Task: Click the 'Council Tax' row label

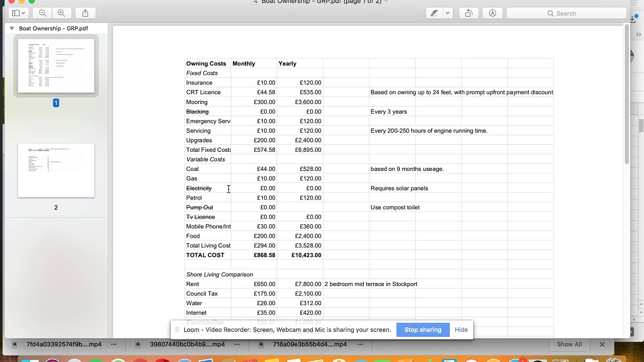Action: point(202,294)
